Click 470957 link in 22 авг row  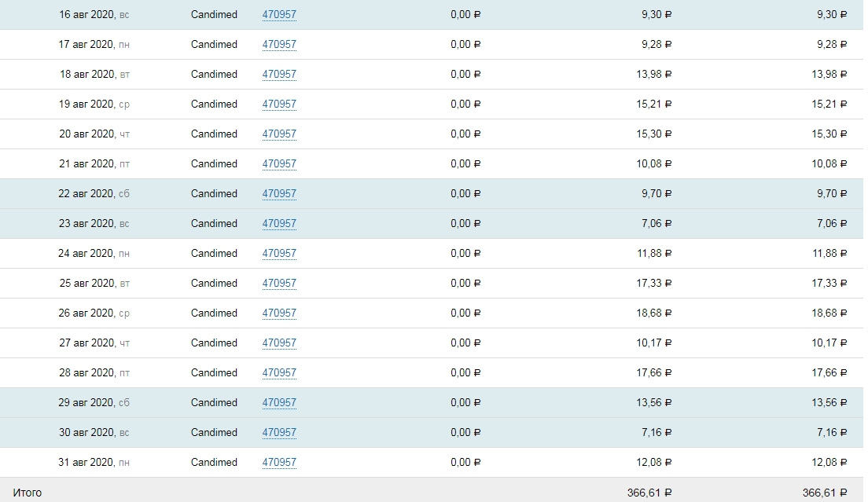tap(279, 194)
